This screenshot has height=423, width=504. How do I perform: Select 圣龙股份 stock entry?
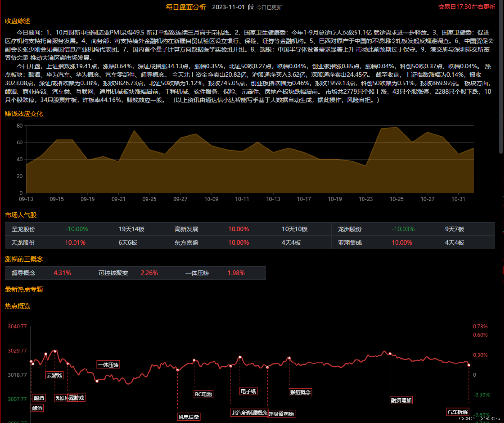[x=23, y=229]
